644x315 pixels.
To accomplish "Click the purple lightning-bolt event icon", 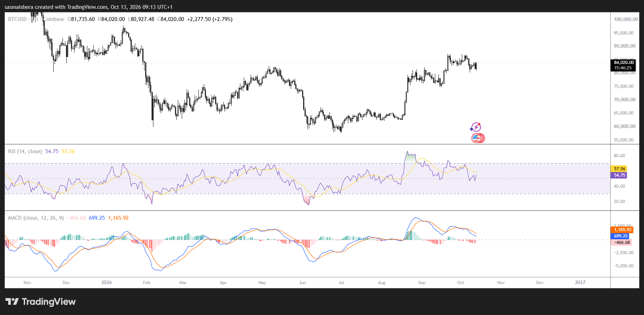I will point(475,127).
